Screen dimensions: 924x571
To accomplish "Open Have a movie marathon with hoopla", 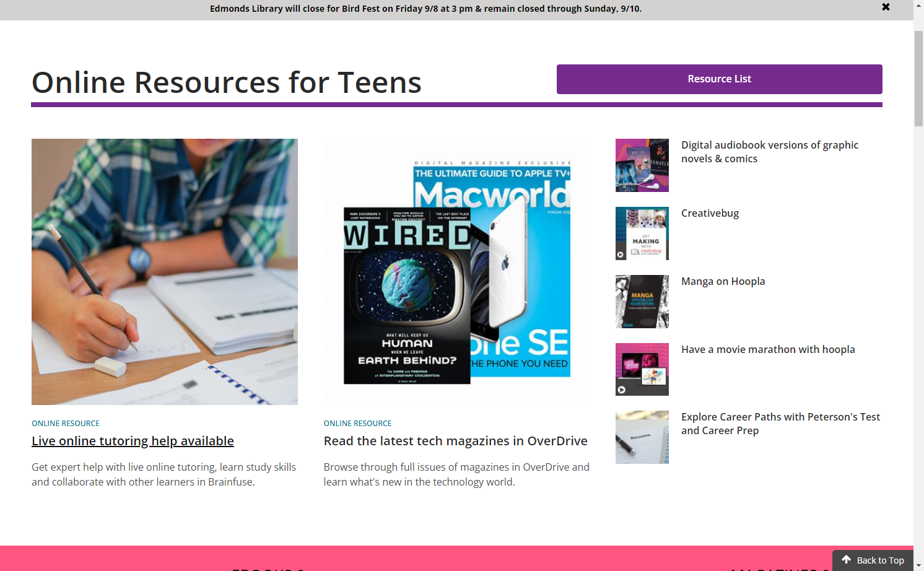I will click(x=768, y=349).
